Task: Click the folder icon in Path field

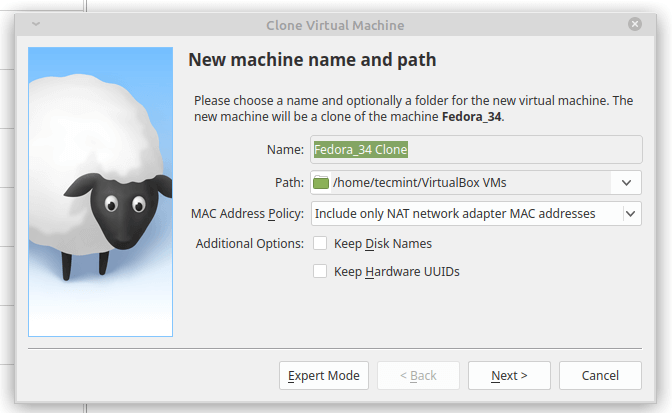Action: pos(321,183)
